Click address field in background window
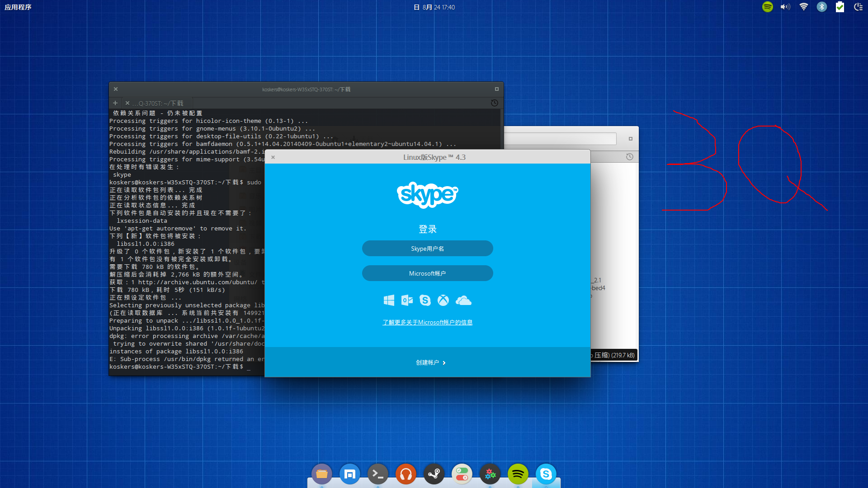The height and width of the screenshot is (488, 868). (561, 139)
